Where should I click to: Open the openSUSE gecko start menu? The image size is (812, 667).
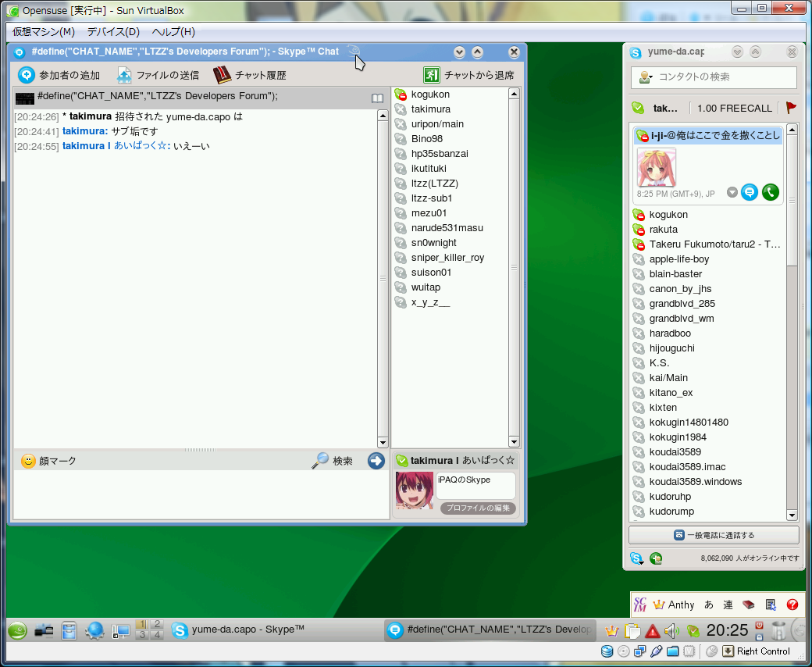[x=17, y=630]
